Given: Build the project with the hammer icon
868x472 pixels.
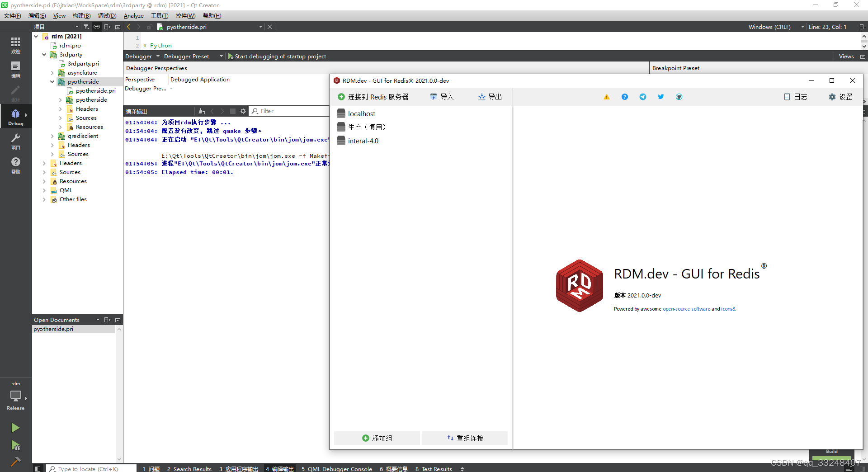Looking at the screenshot, I should [15, 461].
